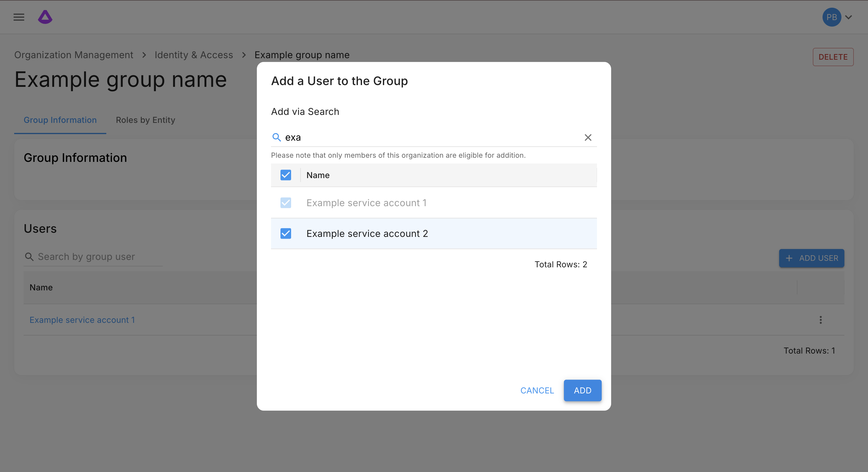The width and height of the screenshot is (868, 472).
Task: Expand the account dropdown chevron
Action: click(849, 17)
